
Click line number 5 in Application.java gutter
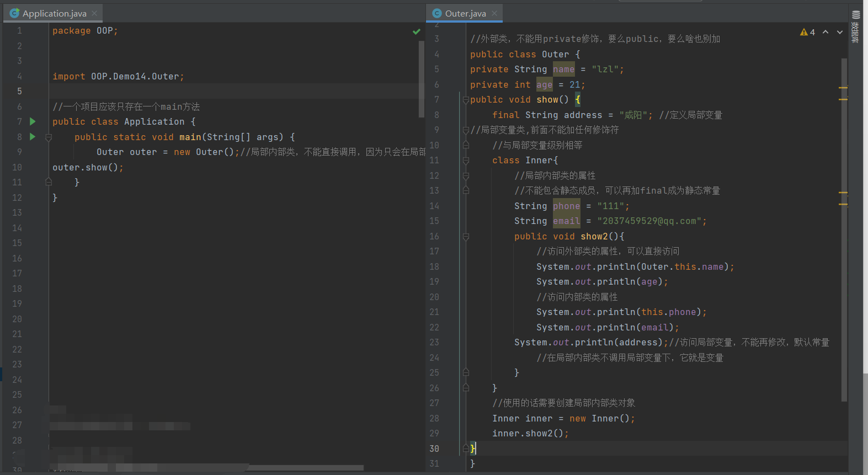click(x=19, y=91)
